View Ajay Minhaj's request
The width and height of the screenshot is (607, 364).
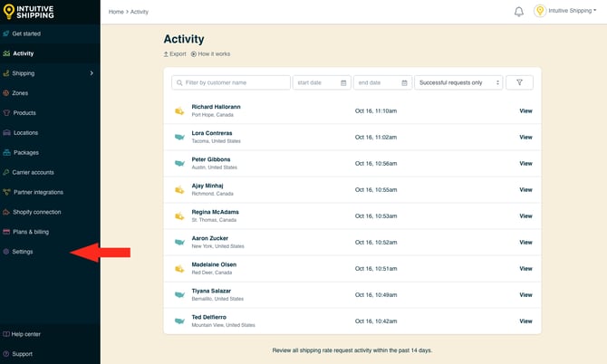pos(525,189)
